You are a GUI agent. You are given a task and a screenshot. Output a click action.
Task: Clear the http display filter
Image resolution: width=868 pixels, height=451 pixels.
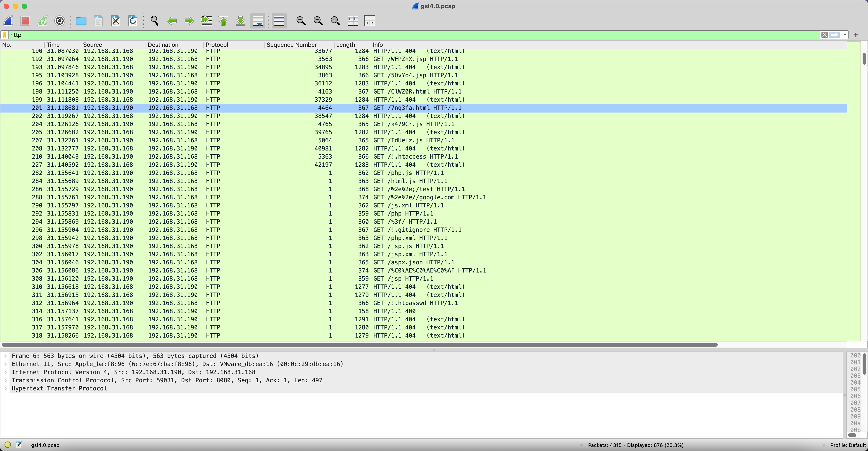(x=825, y=35)
